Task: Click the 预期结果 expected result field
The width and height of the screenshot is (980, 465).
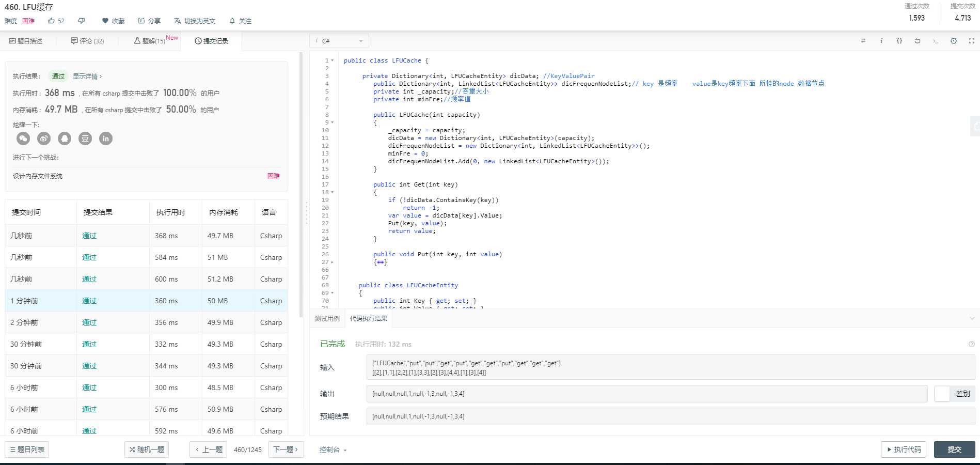Action: click(x=670, y=416)
